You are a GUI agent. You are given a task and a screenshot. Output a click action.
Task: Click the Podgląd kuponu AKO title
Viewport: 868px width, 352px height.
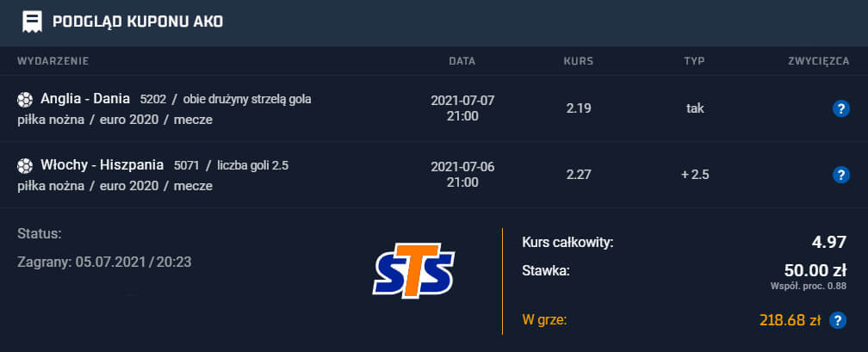pos(138,22)
